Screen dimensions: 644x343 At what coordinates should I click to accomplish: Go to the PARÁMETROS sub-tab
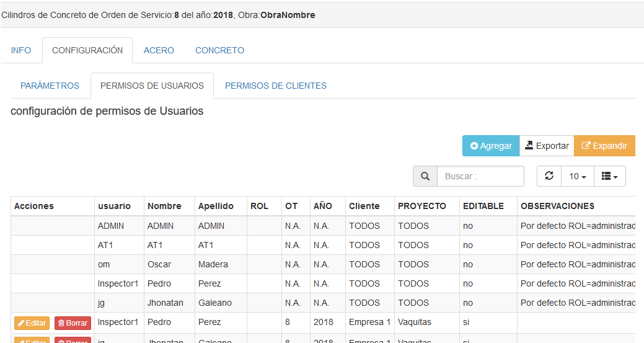50,86
